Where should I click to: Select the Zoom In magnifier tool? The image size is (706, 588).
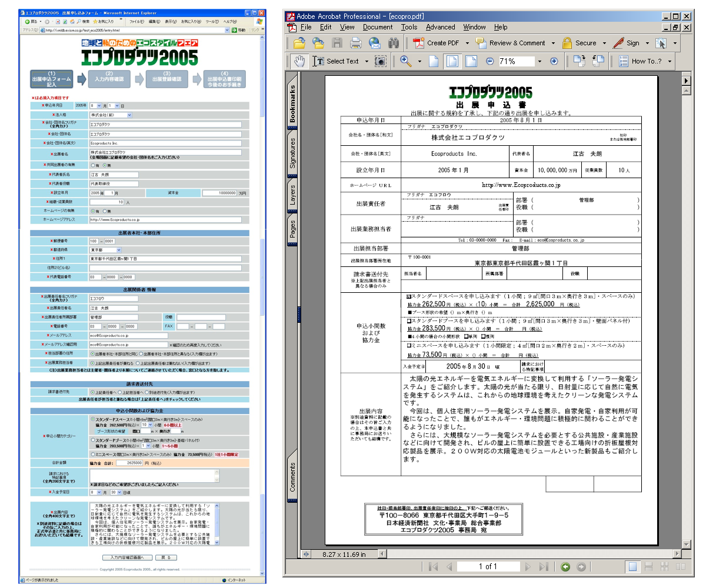[x=406, y=61]
